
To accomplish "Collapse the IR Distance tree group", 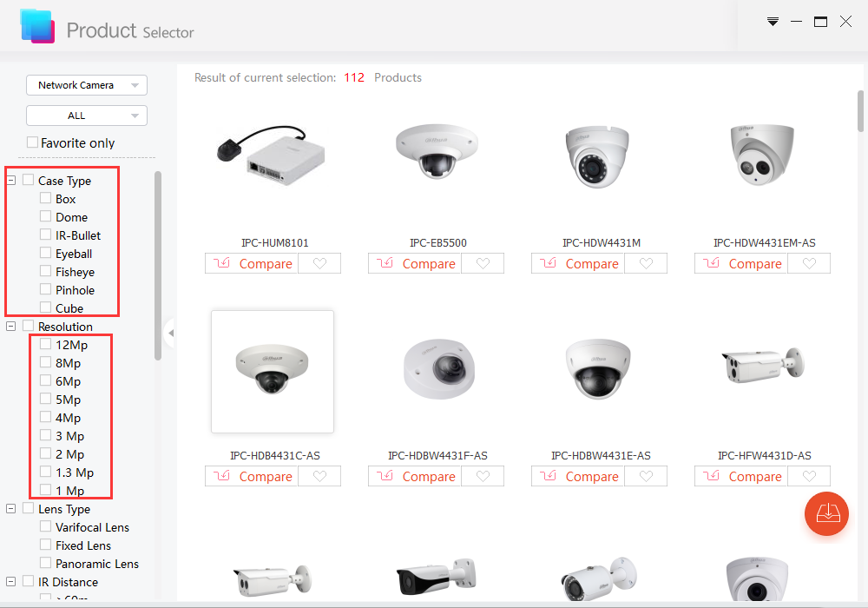I will click(x=10, y=581).
